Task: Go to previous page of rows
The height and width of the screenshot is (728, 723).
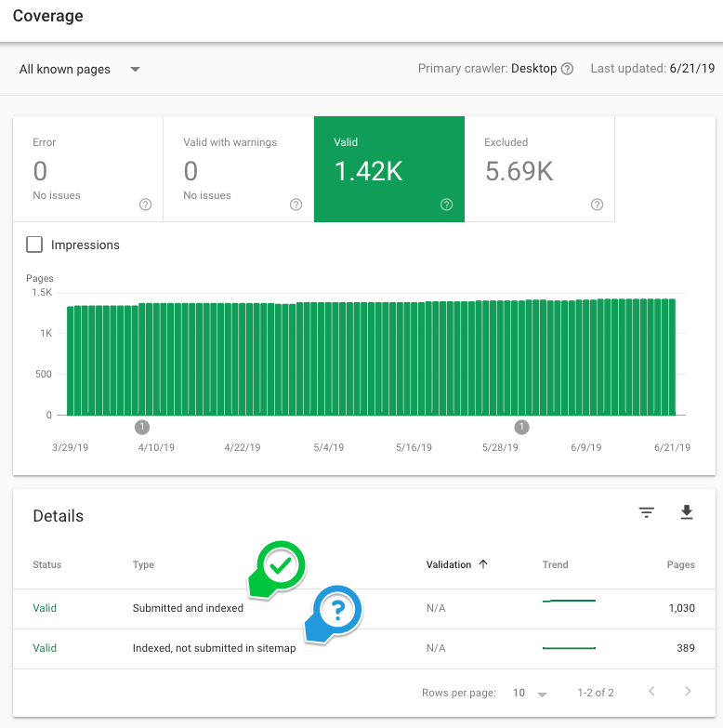Action: click(x=651, y=692)
